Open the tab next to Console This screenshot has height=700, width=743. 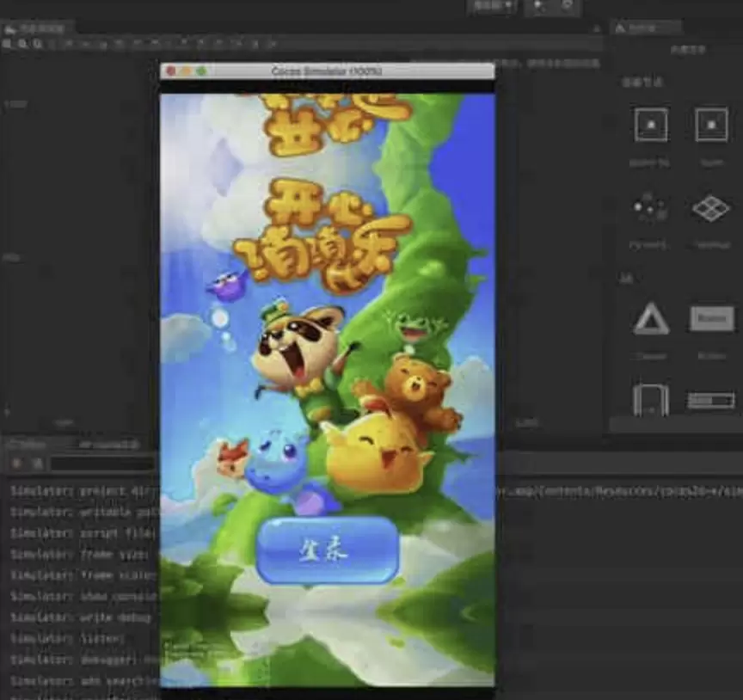pos(108,445)
